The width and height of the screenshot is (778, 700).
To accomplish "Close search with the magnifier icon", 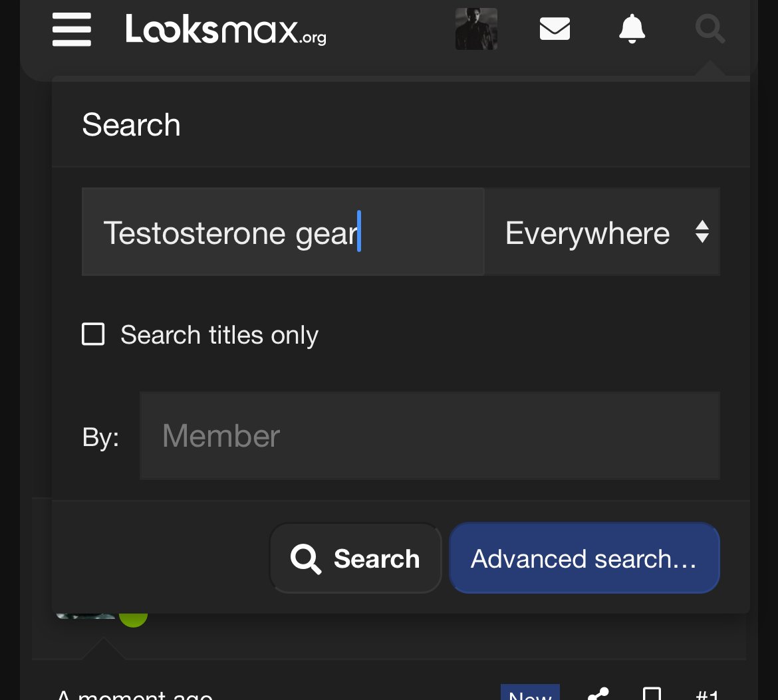I will 710,29.
